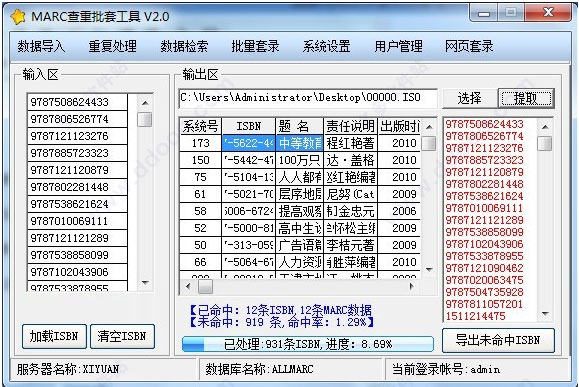Click results table horizontal right arrow
579x387 pixels.
[411, 286]
